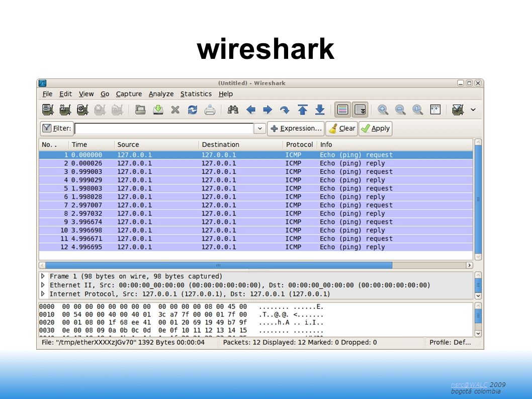Reset zoom to normal size icon
This screenshot has height=399, width=532.
[x=418, y=110]
